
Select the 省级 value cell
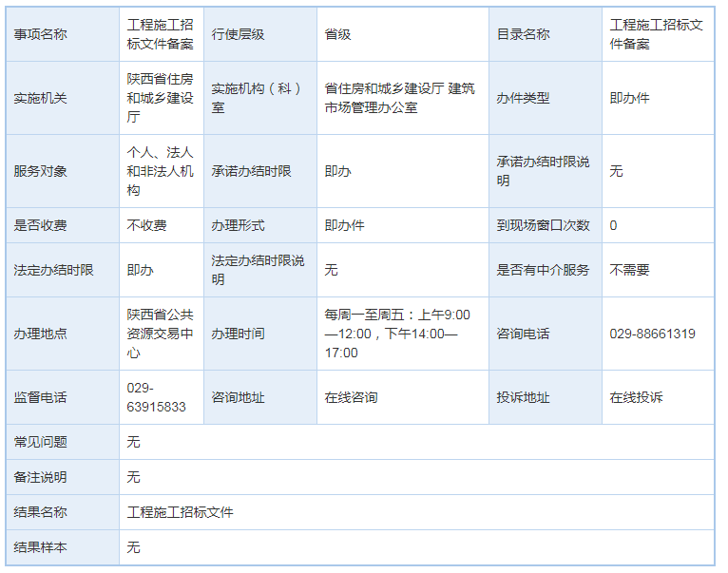click(337, 34)
